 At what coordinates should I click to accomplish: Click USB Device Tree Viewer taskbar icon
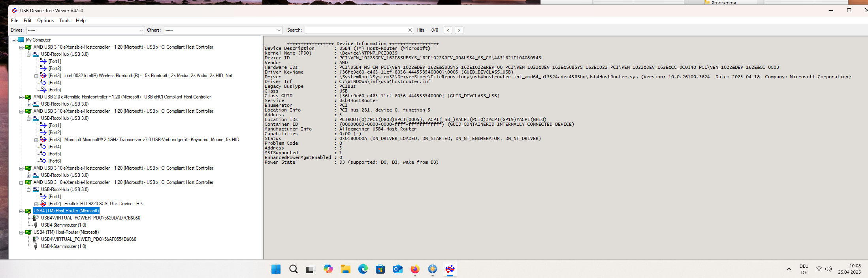[x=450, y=269]
